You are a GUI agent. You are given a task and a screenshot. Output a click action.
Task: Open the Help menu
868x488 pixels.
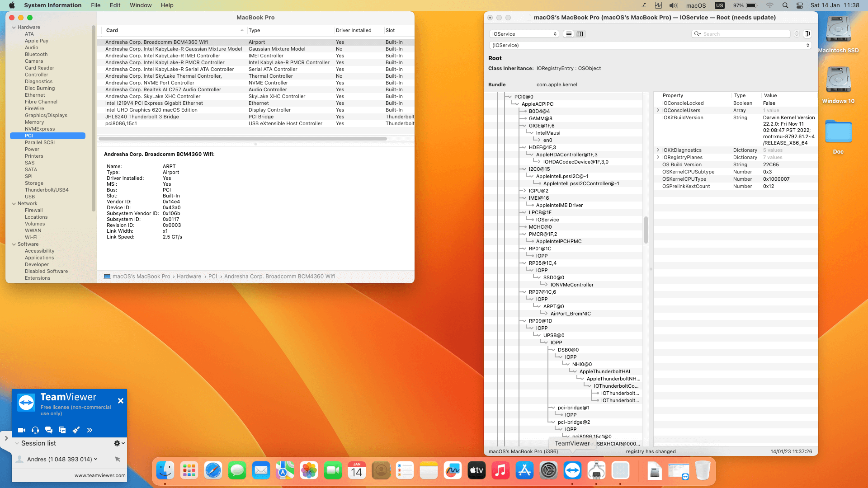[x=167, y=5]
